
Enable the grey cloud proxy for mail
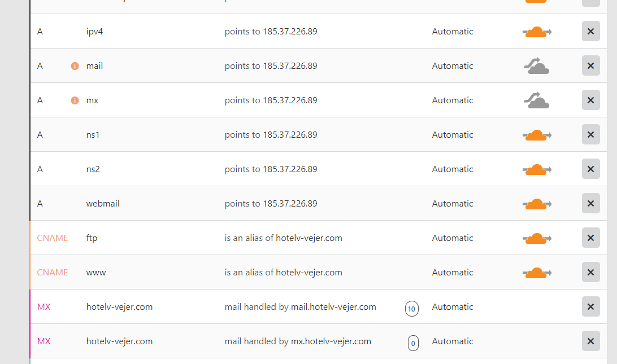[x=536, y=67]
